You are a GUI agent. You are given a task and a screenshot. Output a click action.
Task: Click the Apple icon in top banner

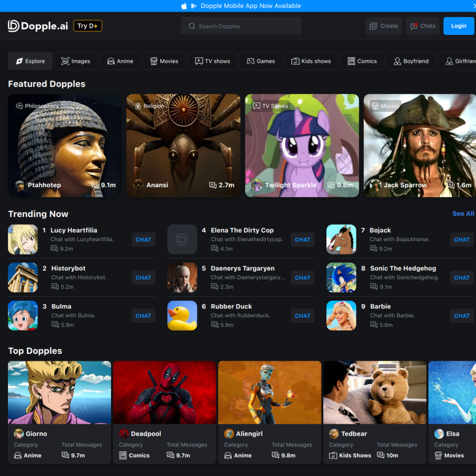pyautogui.click(x=184, y=6)
